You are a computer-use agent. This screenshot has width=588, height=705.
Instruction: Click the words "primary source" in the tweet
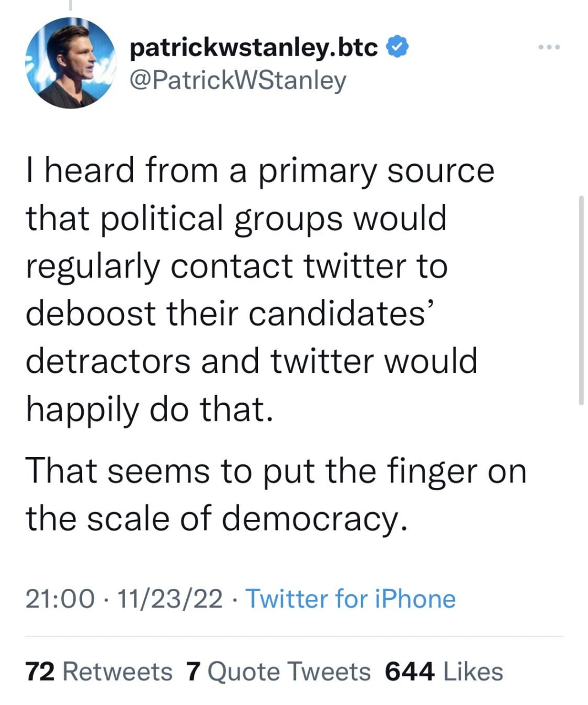(x=376, y=171)
